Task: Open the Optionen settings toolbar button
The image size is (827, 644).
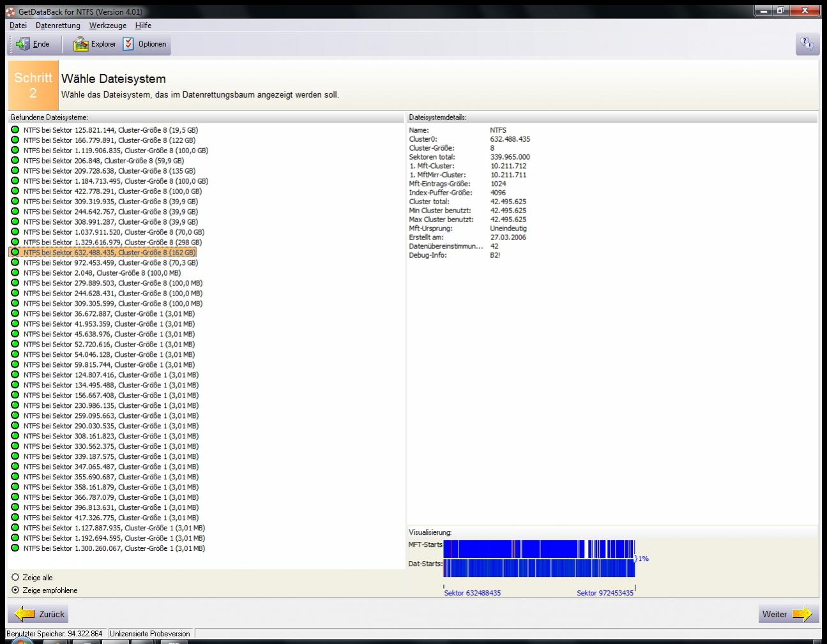Action: coord(145,44)
